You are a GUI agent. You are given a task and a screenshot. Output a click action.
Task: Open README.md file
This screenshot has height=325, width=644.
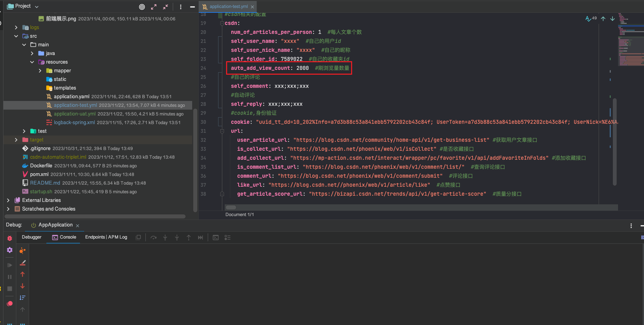pos(45,183)
